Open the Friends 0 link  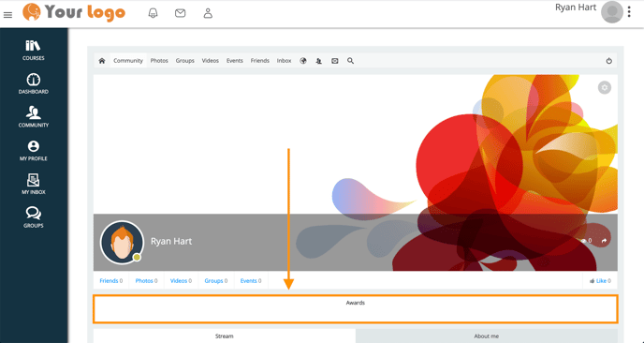coord(110,281)
